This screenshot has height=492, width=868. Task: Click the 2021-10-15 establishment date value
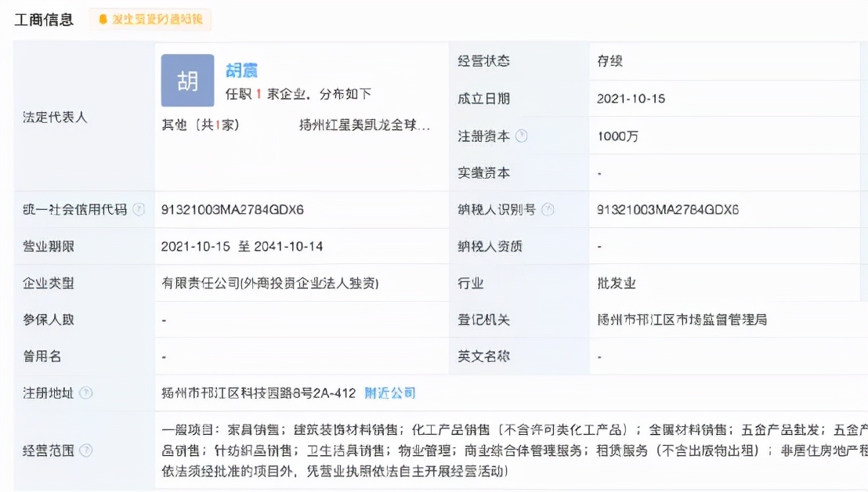(631, 99)
